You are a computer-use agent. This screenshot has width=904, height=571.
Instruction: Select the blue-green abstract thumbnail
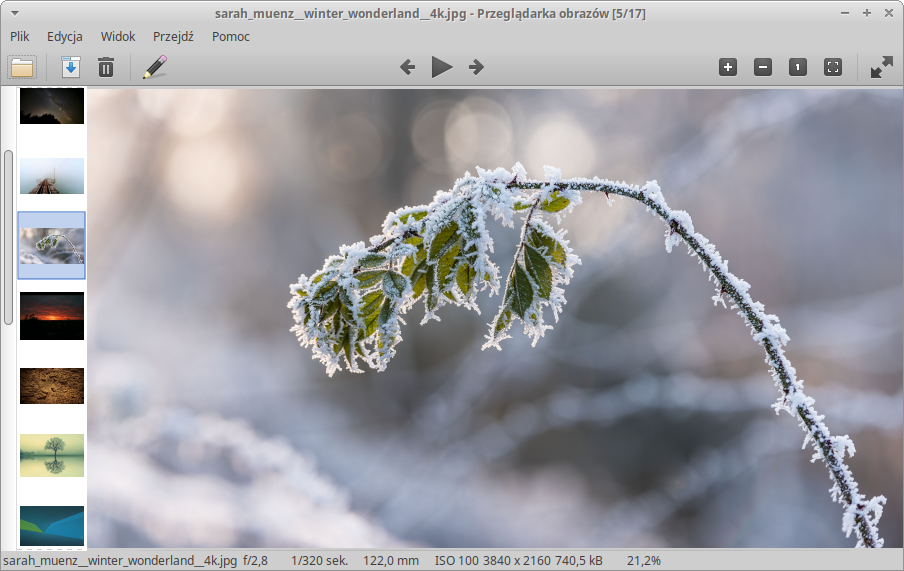pos(52,525)
